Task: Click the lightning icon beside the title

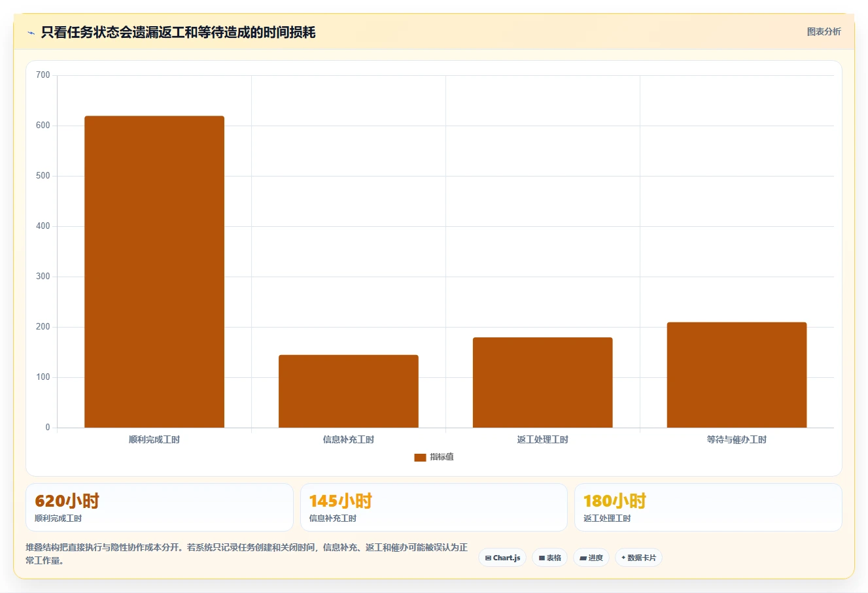Action: point(31,33)
